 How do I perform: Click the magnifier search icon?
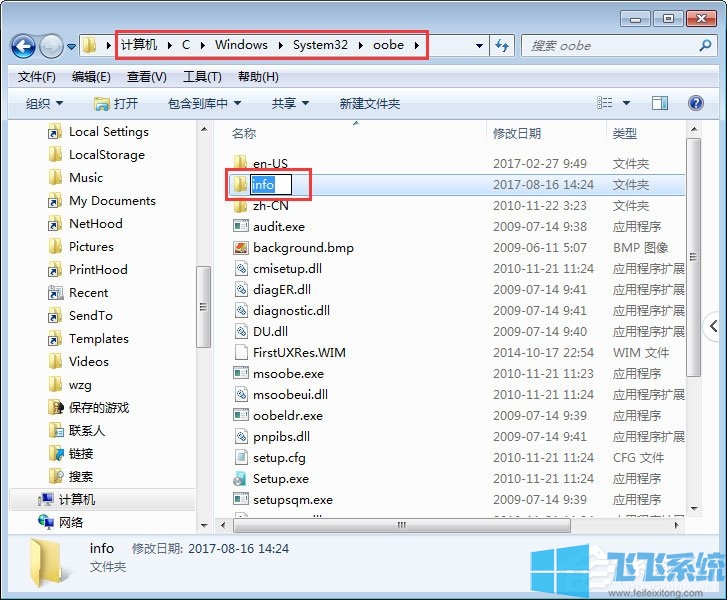pyautogui.click(x=705, y=45)
